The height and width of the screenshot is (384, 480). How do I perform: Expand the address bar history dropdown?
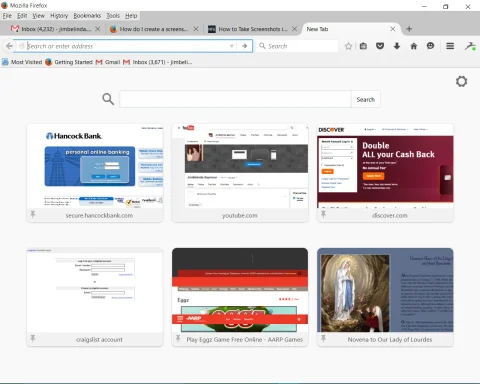tap(232, 46)
